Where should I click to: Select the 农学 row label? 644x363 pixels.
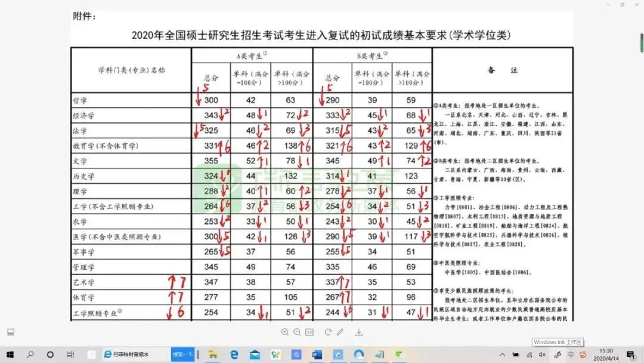[x=80, y=222]
